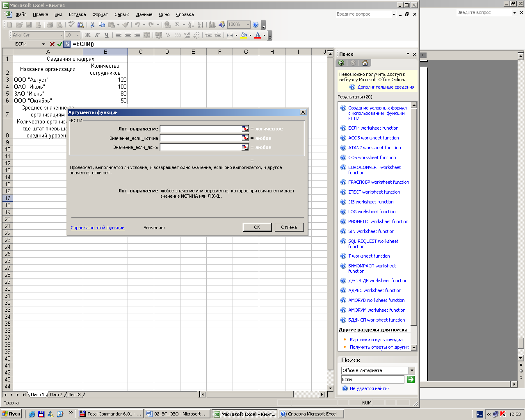The height and width of the screenshot is (420, 525).
Task: Toggle Align Right formatting
Action: (137, 35)
